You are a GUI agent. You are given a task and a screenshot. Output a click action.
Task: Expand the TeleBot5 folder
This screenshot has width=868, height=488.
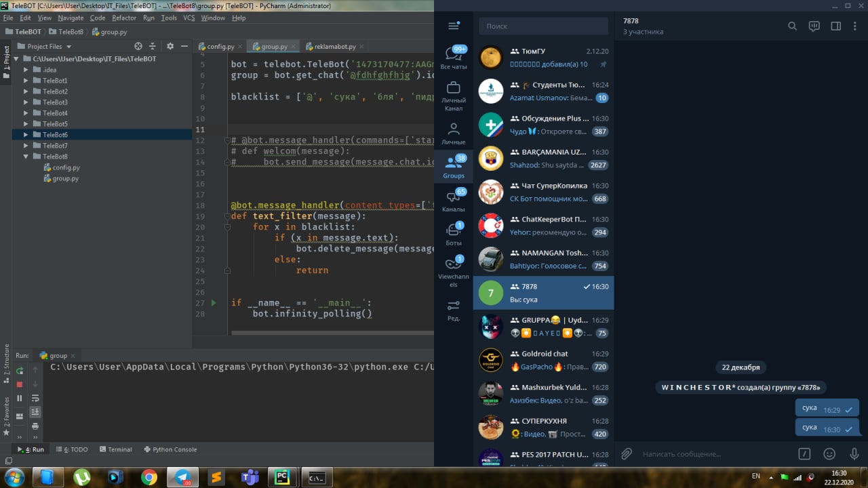tap(26, 124)
